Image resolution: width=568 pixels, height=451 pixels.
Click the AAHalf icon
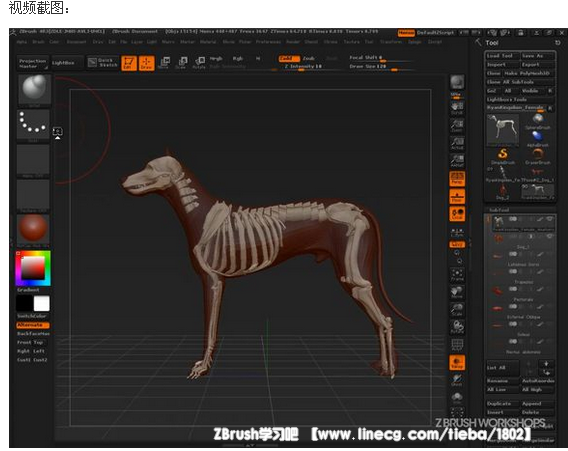(457, 160)
